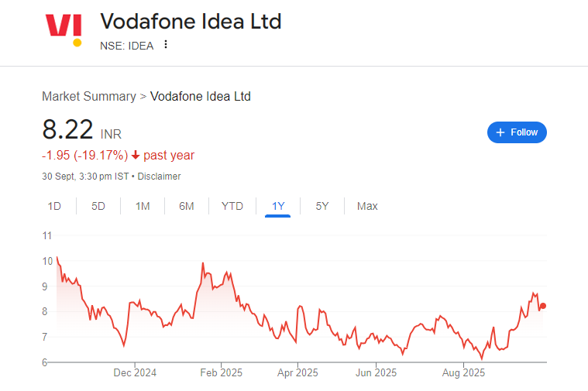Click the red end-of-chart price dot

(543, 306)
